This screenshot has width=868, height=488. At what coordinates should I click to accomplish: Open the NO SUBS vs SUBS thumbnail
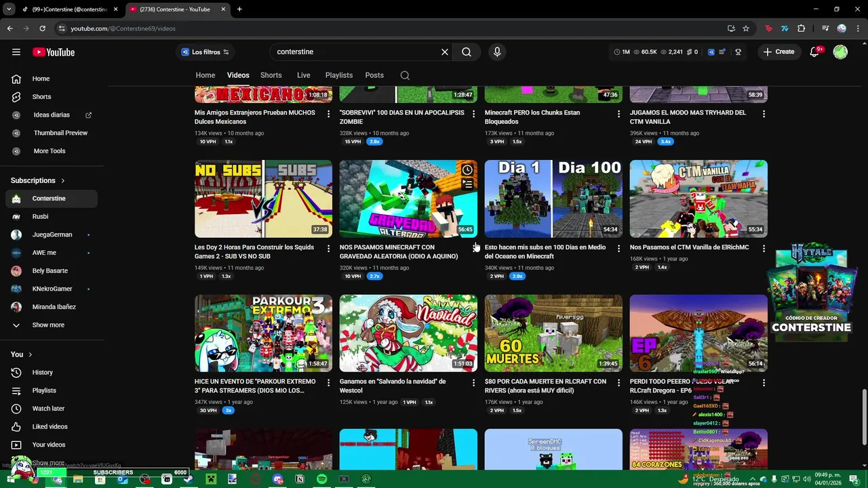pos(263,199)
